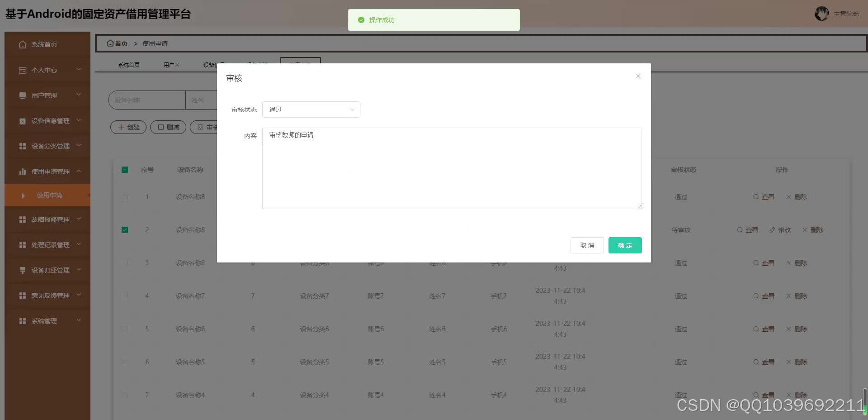
Task: Click the 创建 button
Action: click(128, 127)
